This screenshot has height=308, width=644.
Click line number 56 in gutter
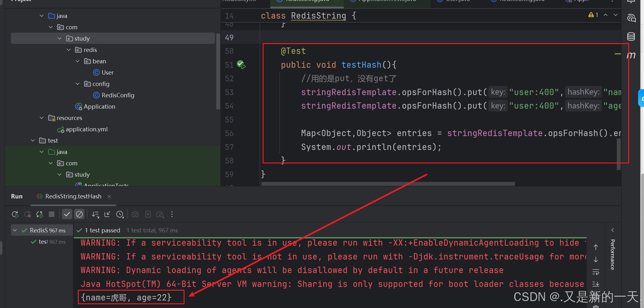229,134
